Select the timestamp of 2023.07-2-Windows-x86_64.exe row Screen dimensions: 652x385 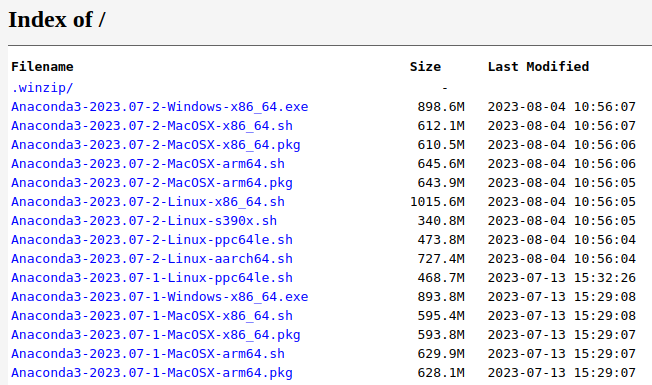pos(562,107)
